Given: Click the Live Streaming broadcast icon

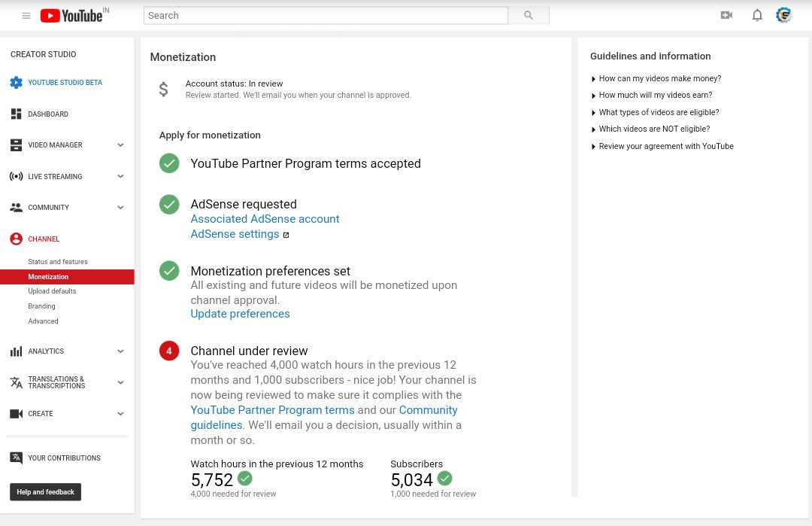Looking at the screenshot, I should (16, 176).
